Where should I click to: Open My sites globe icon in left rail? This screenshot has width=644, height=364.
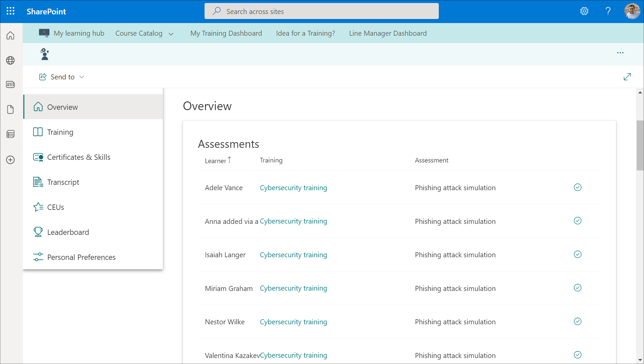coord(10,60)
